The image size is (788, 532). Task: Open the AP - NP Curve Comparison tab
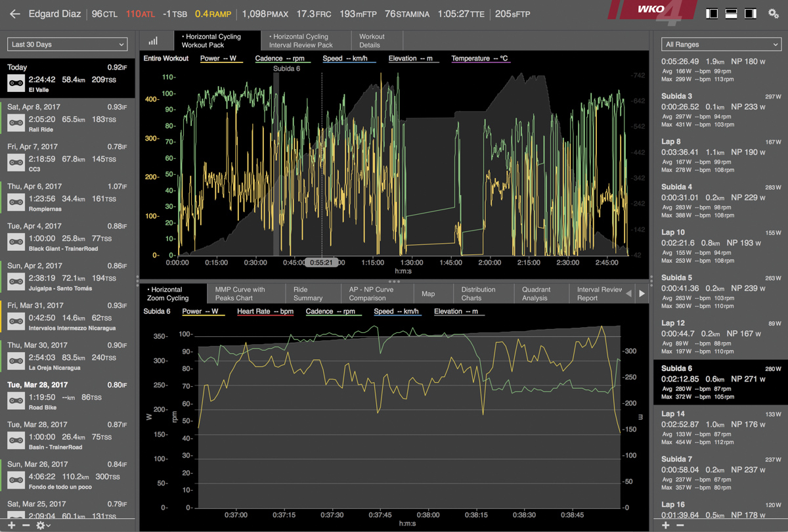[378, 294]
